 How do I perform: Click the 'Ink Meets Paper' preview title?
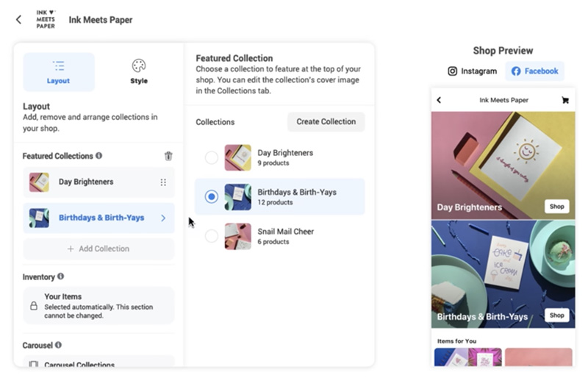pos(504,100)
